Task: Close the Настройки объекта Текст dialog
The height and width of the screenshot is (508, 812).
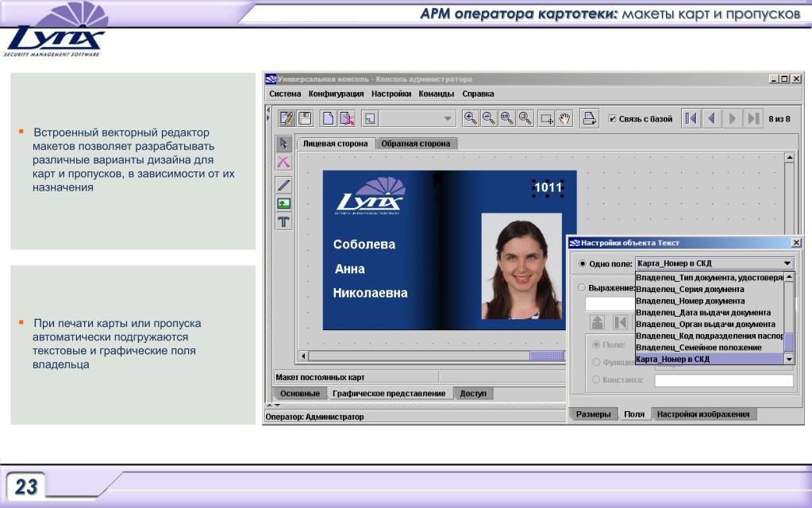Action: [796, 242]
